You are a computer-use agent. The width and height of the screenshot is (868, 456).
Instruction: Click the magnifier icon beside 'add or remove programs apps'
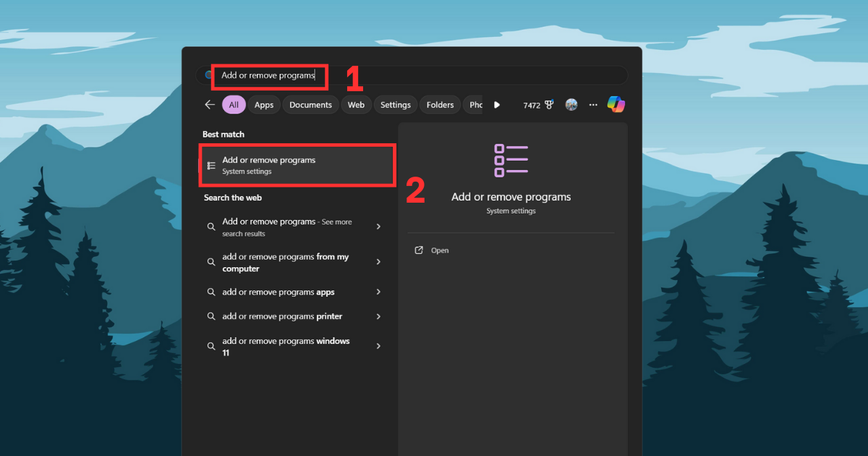click(210, 292)
